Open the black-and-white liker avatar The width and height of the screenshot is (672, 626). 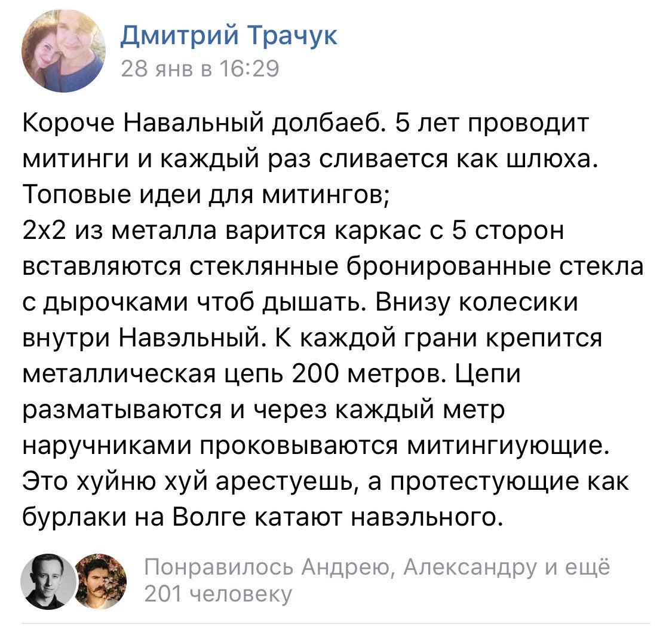point(48,581)
